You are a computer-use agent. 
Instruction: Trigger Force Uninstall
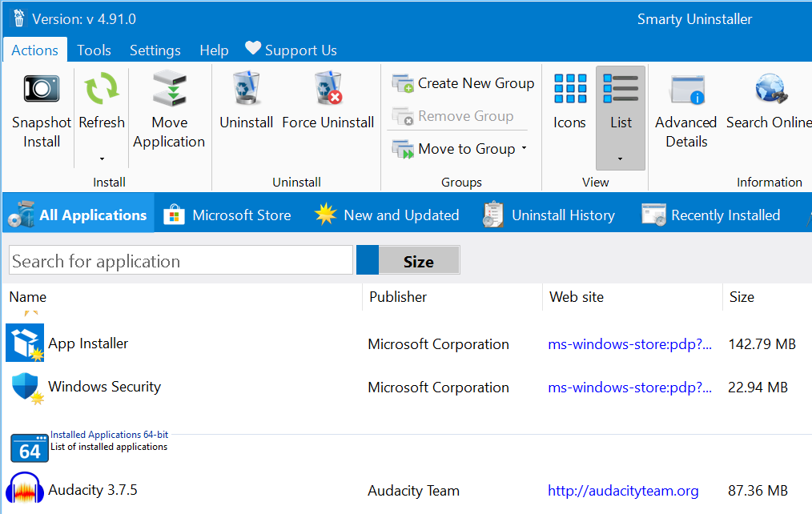(x=328, y=104)
